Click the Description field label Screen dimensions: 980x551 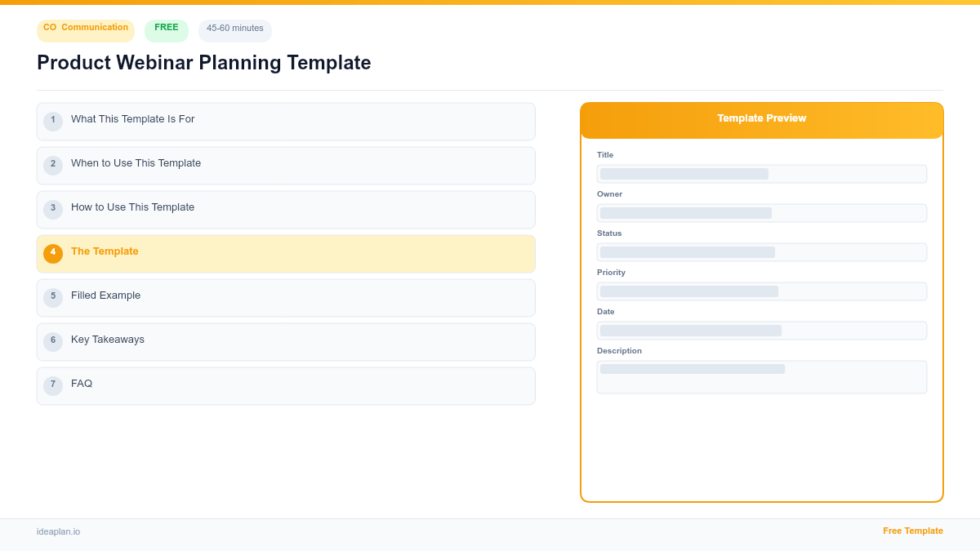pyautogui.click(x=619, y=351)
